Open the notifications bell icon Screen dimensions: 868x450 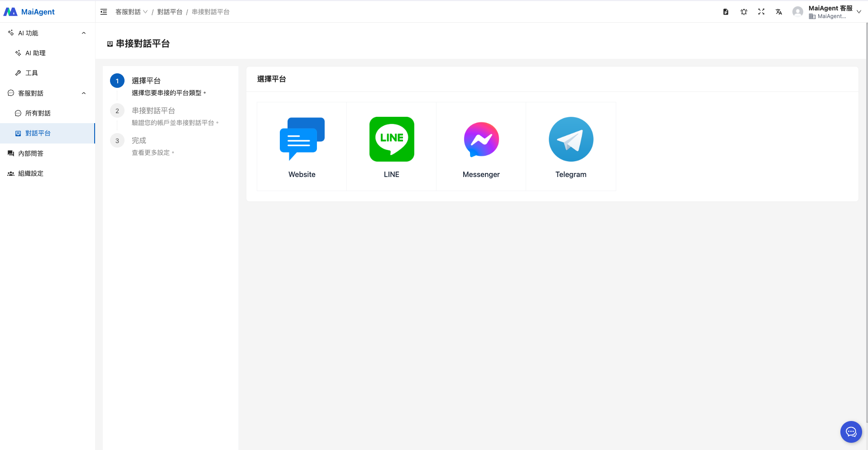click(x=743, y=12)
